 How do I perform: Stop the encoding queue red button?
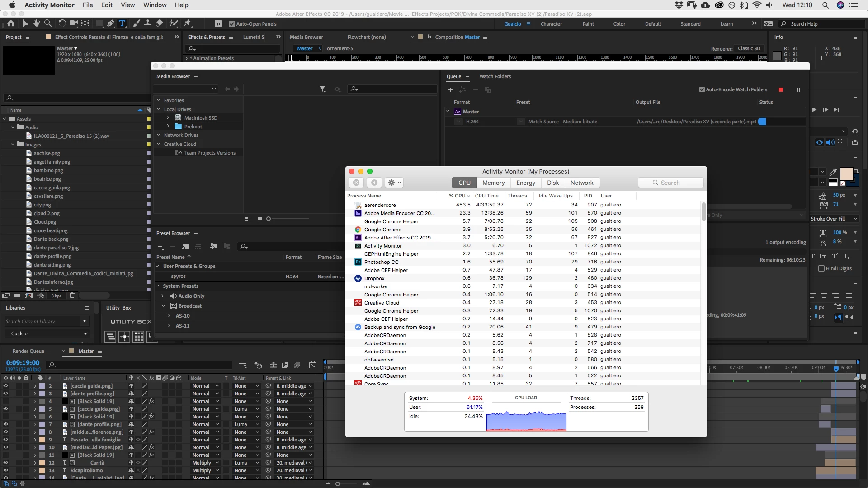coord(781,90)
